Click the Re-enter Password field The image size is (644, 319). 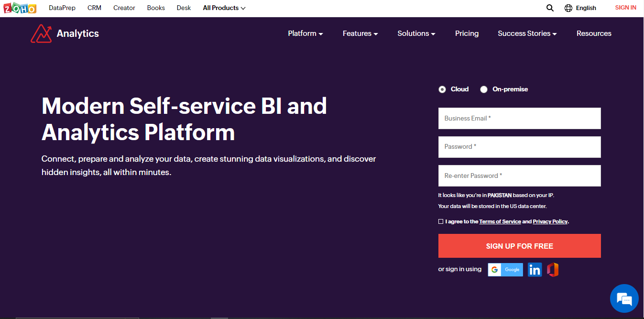(x=519, y=176)
